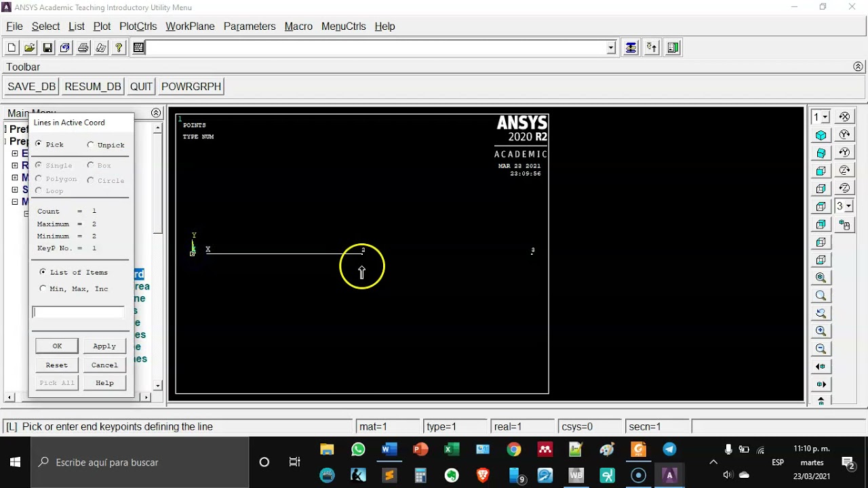Image resolution: width=868 pixels, height=488 pixels.
Task: Open WhatsApp from the taskbar
Action: (x=358, y=449)
